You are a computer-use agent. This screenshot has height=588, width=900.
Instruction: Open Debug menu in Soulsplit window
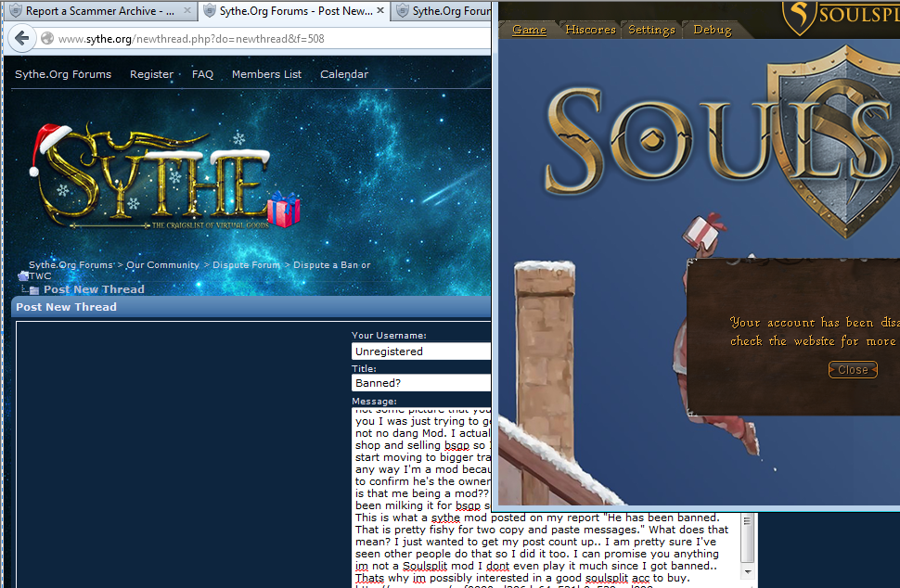click(x=713, y=30)
